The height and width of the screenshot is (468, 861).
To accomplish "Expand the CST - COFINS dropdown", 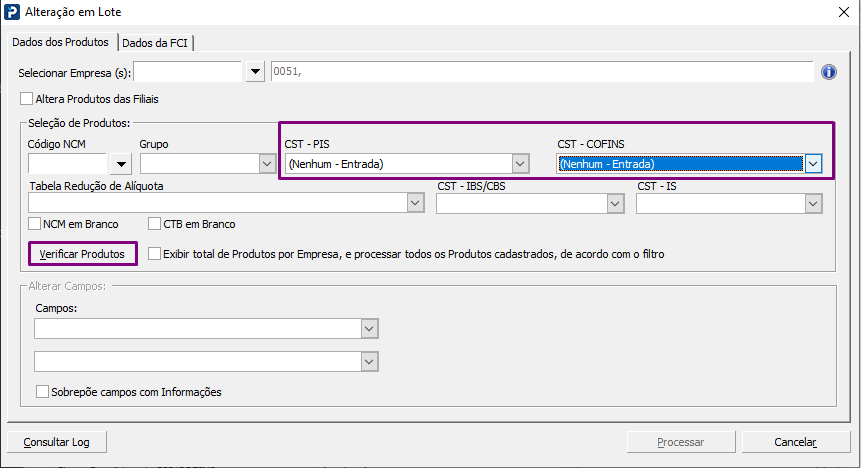I will tap(814, 164).
